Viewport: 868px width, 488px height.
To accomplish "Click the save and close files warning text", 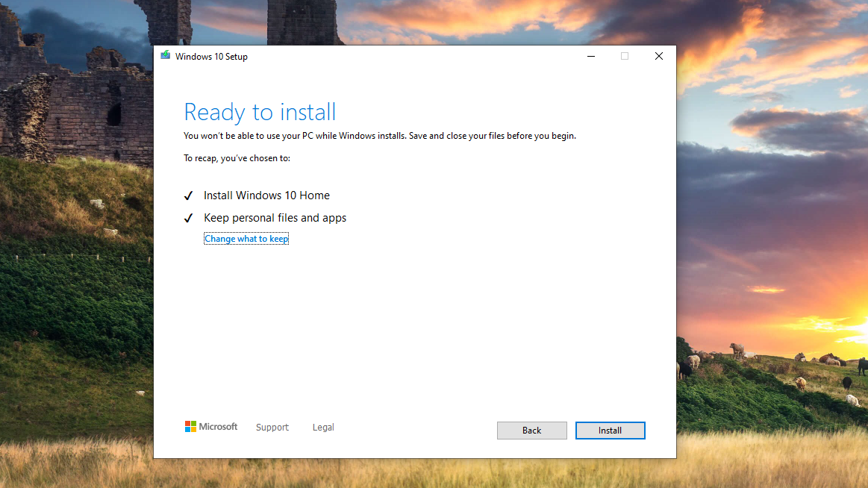I will pyautogui.click(x=379, y=135).
